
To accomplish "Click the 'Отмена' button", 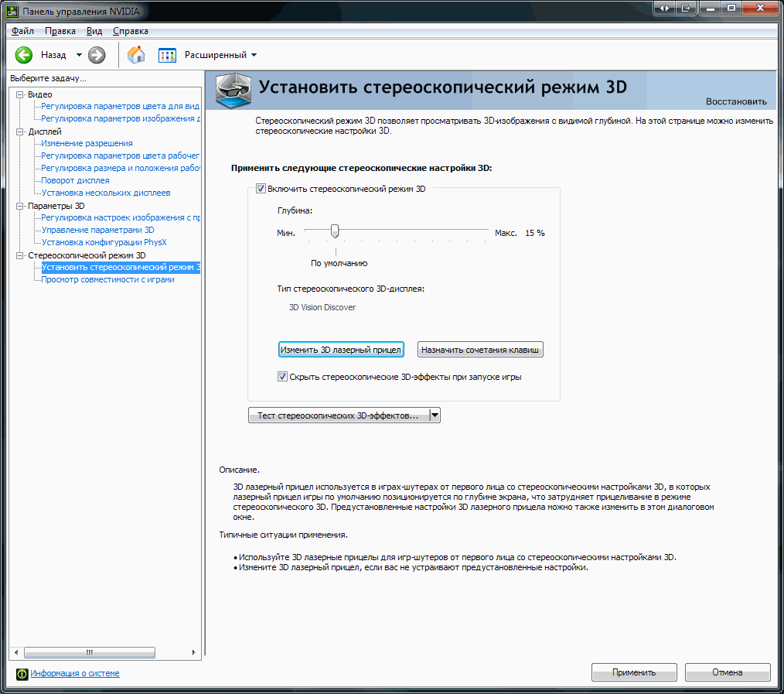I will pyautogui.click(x=728, y=672).
